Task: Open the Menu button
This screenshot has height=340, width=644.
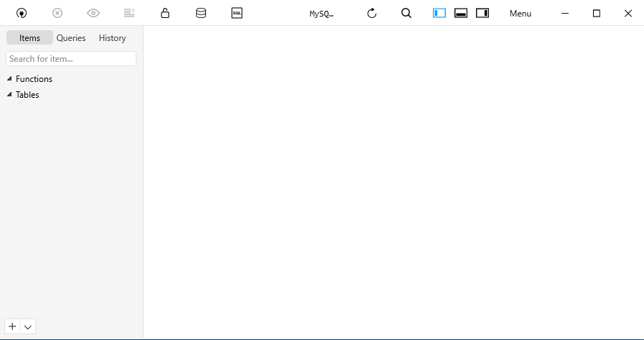Action: (x=521, y=14)
